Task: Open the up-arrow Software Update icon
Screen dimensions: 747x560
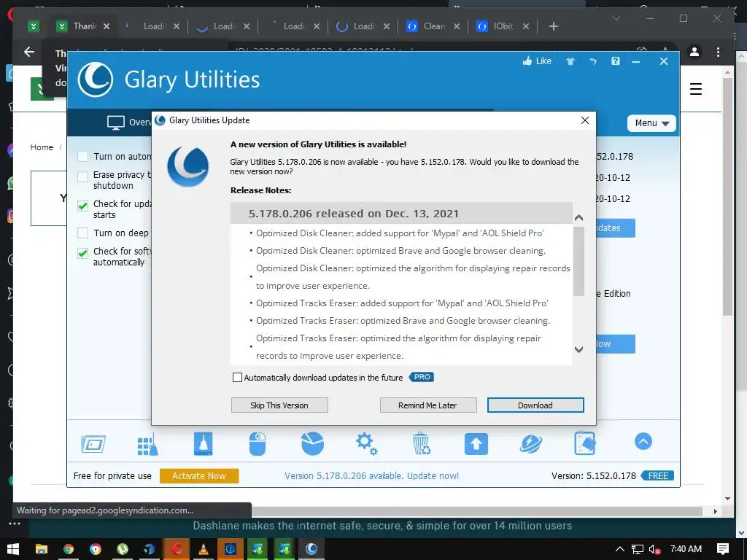Action: point(476,444)
